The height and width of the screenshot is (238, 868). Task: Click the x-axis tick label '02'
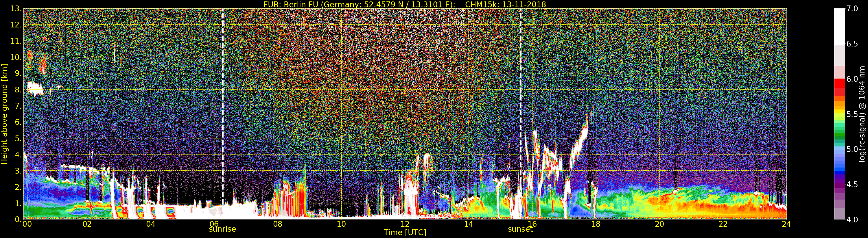click(87, 224)
